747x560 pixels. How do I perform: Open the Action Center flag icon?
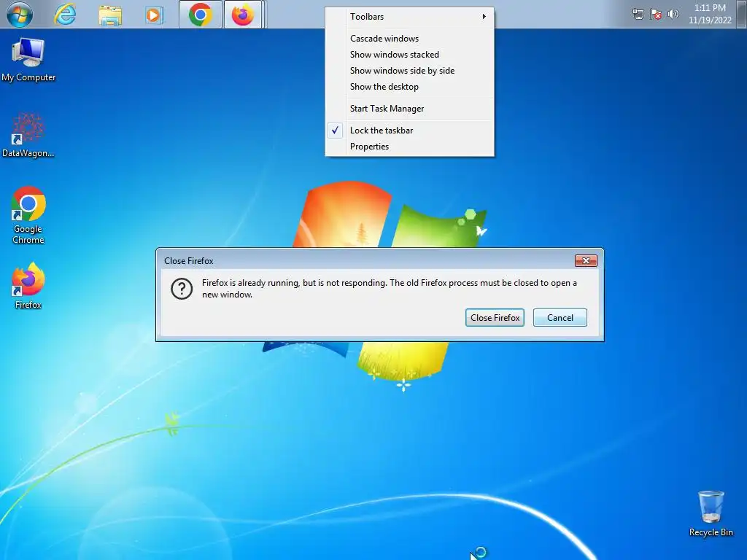click(x=656, y=15)
